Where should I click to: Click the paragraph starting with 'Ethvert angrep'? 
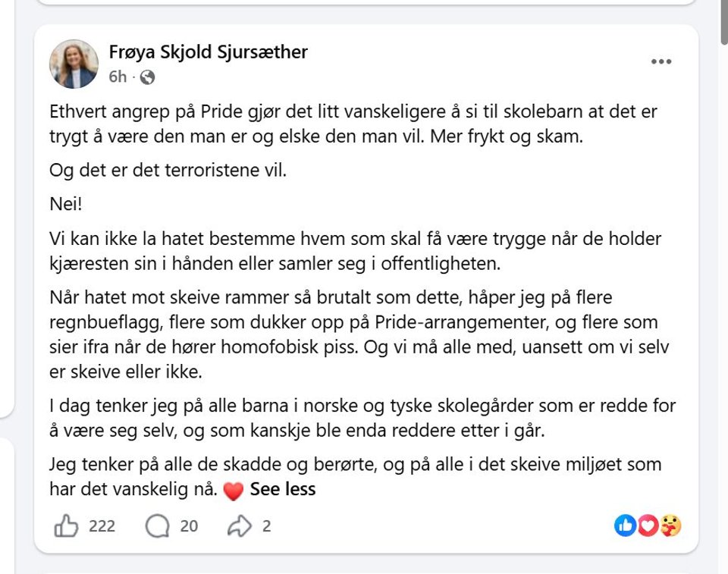(353, 124)
